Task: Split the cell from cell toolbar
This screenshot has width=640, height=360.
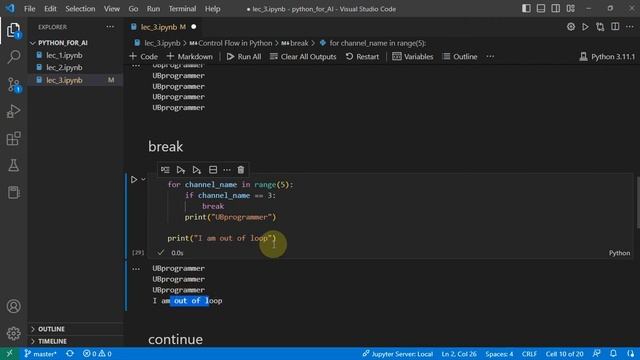Action: [213, 170]
